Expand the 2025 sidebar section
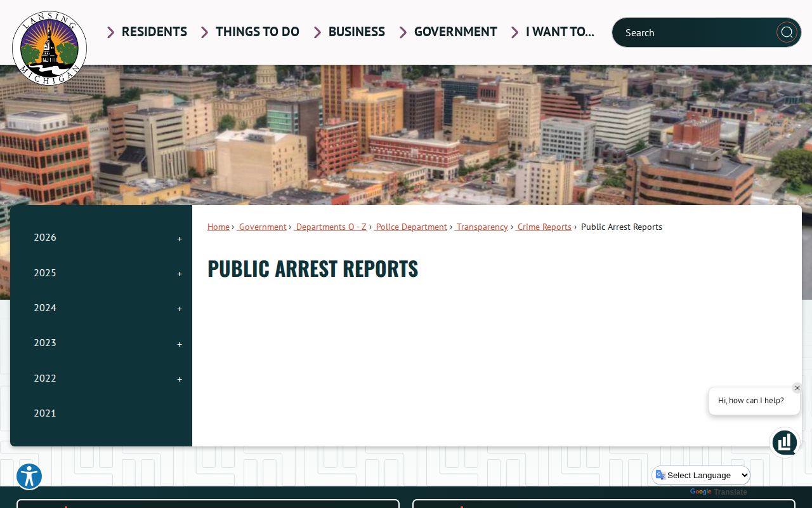Viewport: 812px width, 508px height. point(180,274)
